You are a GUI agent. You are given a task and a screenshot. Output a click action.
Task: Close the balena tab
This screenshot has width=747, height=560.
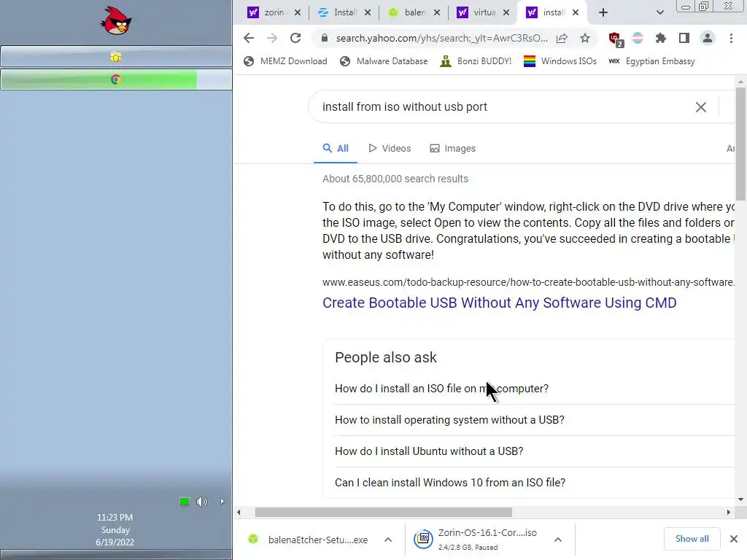[x=437, y=12]
